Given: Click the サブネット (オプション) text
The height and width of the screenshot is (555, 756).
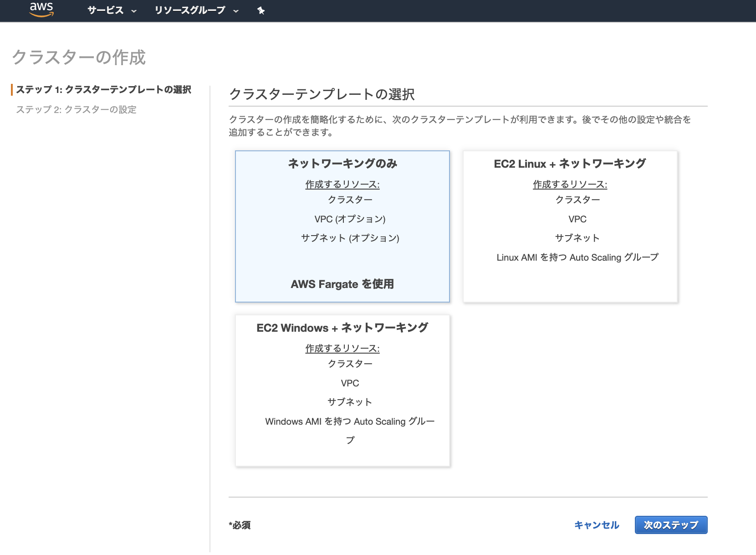Looking at the screenshot, I should pyautogui.click(x=350, y=238).
